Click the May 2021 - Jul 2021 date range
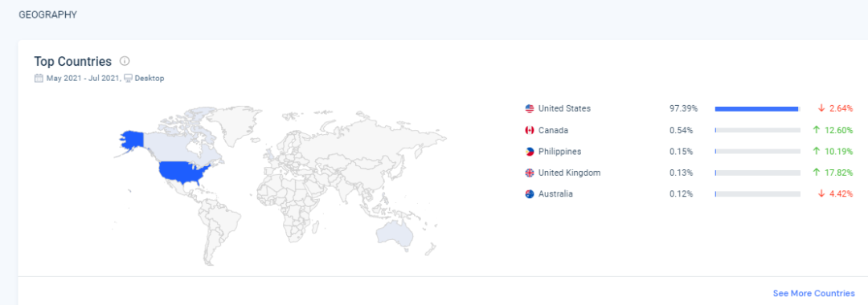Image resolution: width=868 pixels, height=305 pixels. tap(83, 78)
